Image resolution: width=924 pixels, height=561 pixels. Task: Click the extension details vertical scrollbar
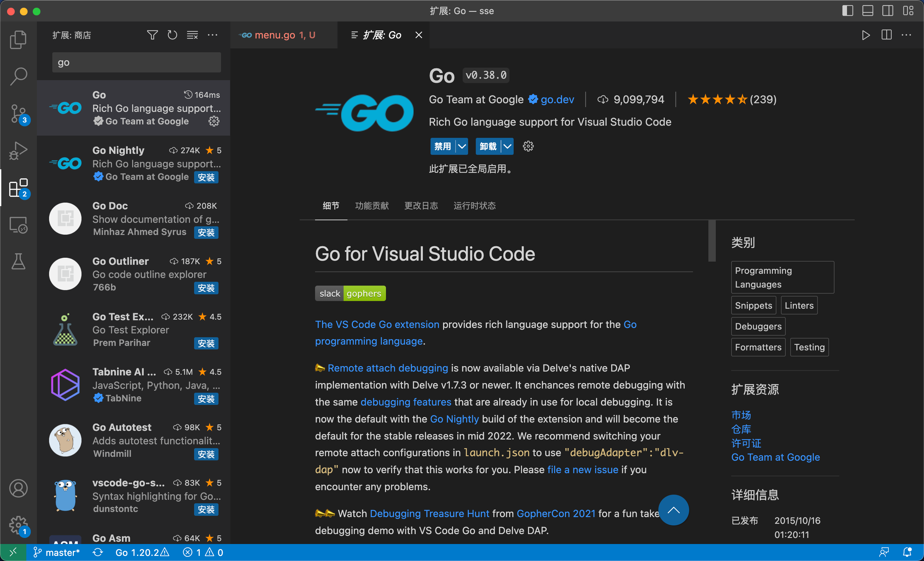(712, 241)
